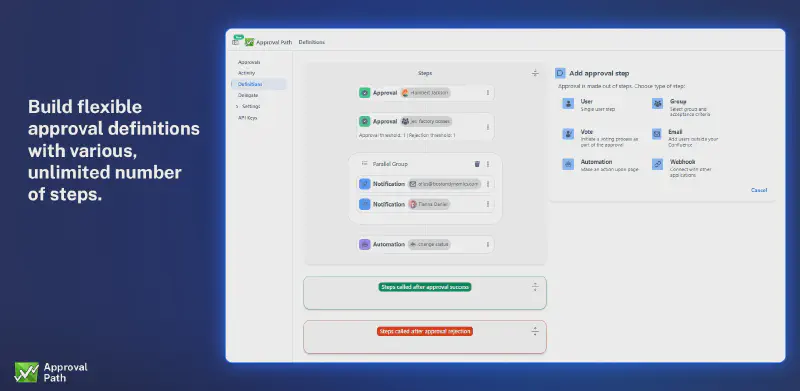Image resolution: width=800 pixels, height=391 pixels.
Task: Open three-dot menu of Automation step
Action: (x=487, y=245)
